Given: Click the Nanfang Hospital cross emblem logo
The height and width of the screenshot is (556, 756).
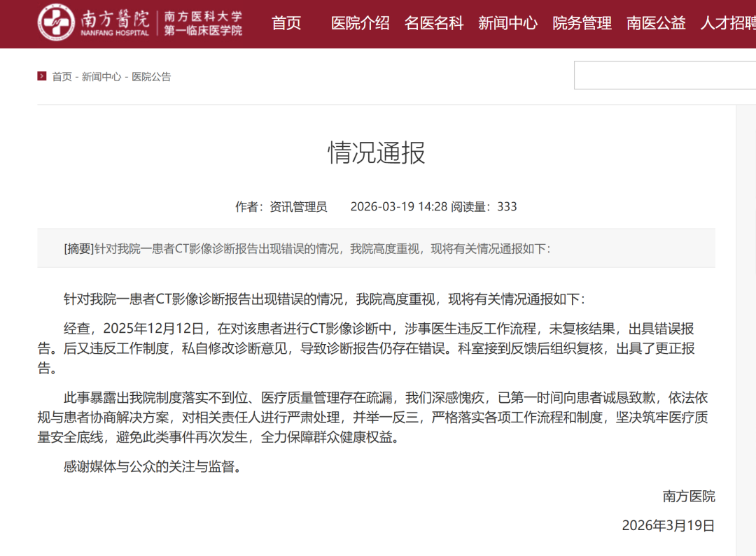Looking at the screenshot, I should pyautogui.click(x=57, y=22).
